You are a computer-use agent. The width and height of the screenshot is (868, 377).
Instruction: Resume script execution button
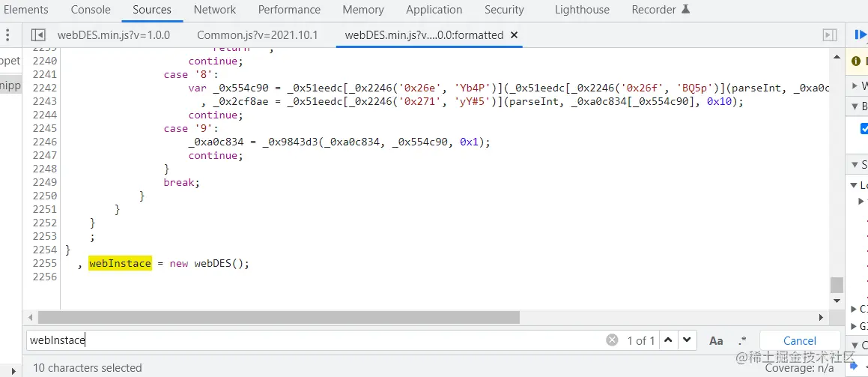point(861,35)
